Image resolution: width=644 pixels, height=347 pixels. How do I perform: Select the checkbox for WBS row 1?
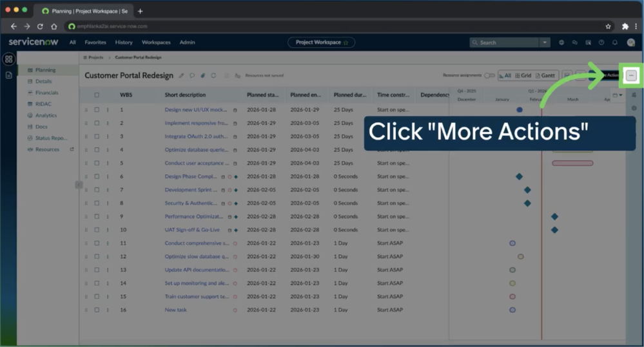point(97,110)
